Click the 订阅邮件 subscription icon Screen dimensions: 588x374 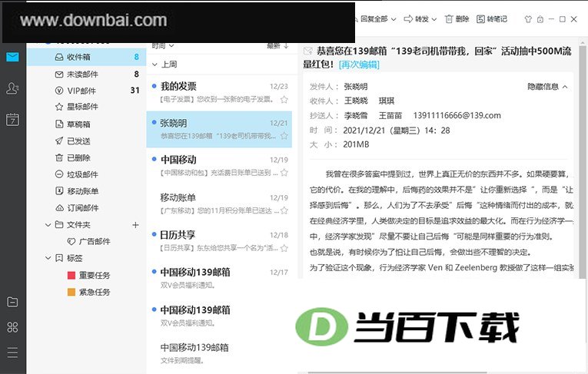59,207
